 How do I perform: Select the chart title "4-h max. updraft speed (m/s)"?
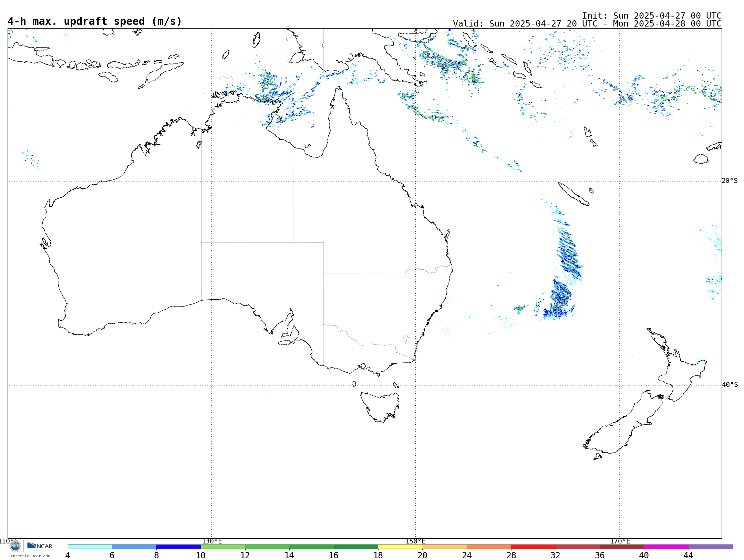[x=95, y=21]
